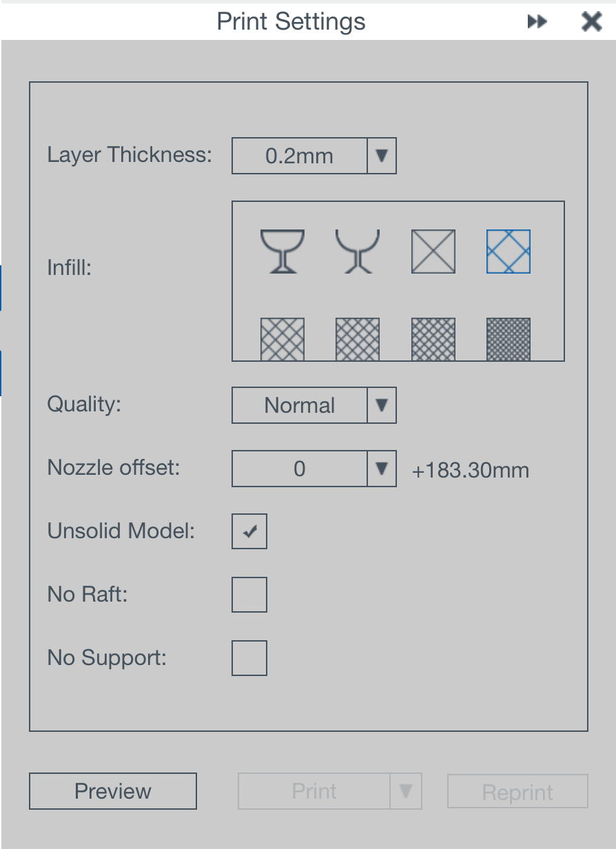Pick the square with X infill pattern
616x849 pixels.
point(433,252)
